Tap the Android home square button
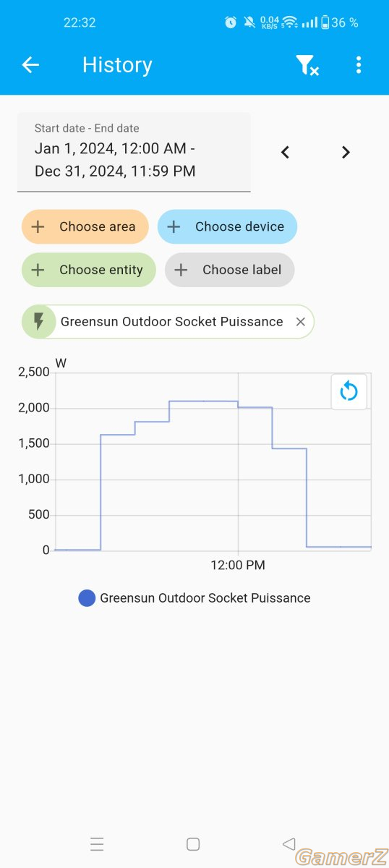Viewport: 389px width, 868px height. [193, 843]
